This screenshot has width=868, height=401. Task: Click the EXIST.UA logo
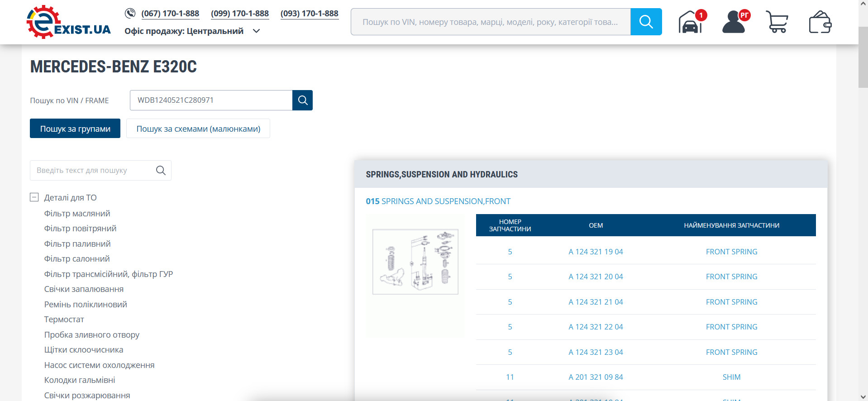[x=68, y=22]
